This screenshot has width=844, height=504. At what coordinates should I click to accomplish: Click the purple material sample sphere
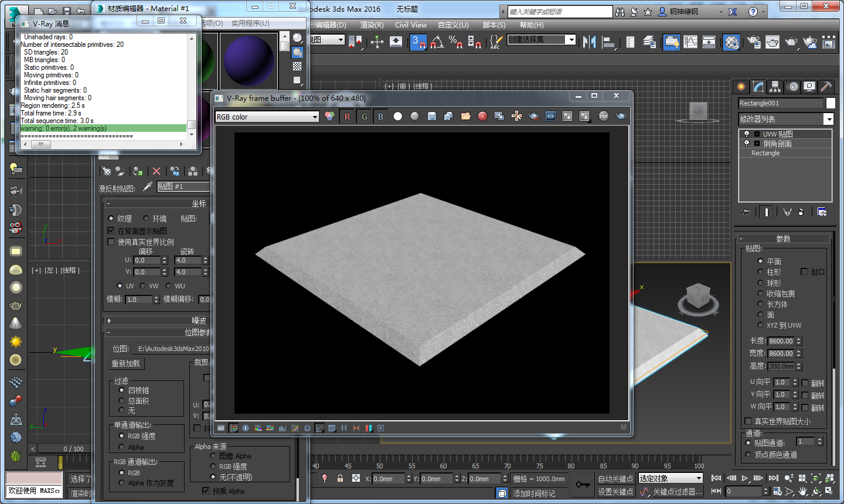click(249, 62)
